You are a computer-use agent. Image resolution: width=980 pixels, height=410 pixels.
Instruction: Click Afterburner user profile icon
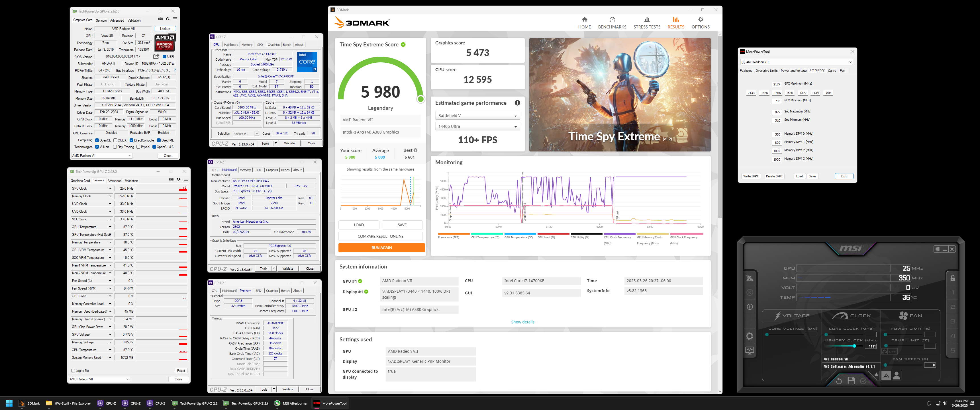point(896,376)
